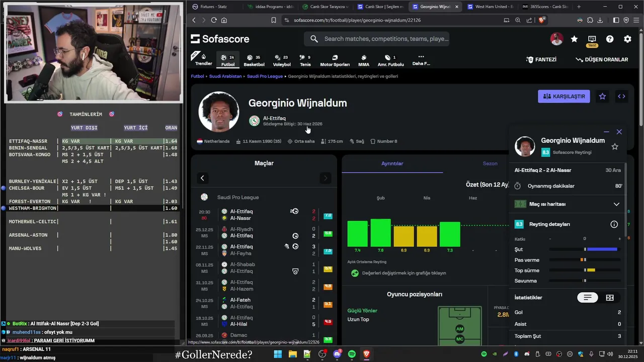
Task: Open DÜŞEN ORANLAR dropping odds
Action: (602, 59)
